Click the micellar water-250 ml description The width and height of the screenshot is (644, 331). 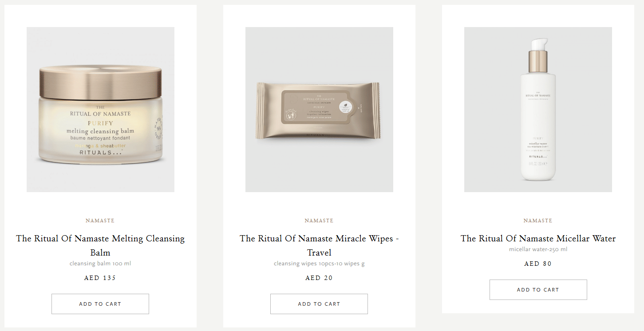tap(538, 249)
